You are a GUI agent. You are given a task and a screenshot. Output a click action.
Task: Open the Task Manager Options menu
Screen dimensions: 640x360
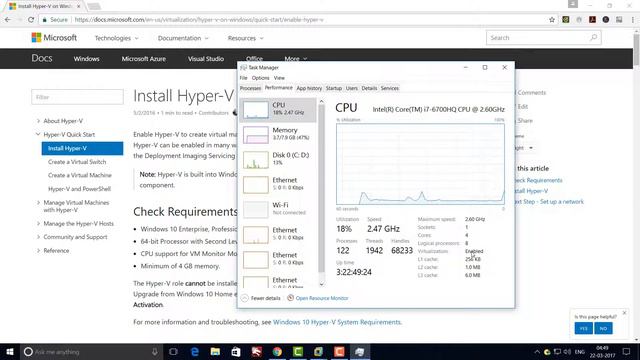[260, 78]
